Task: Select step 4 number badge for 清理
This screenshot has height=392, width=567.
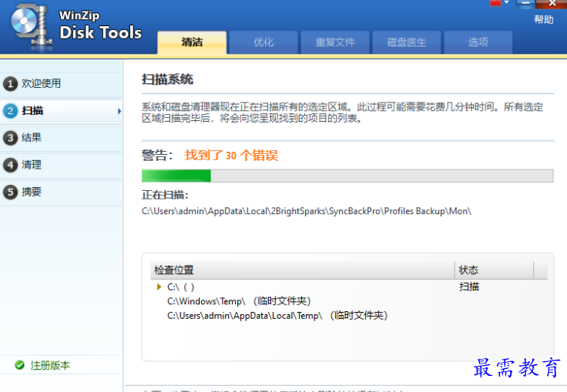Action: coord(10,166)
